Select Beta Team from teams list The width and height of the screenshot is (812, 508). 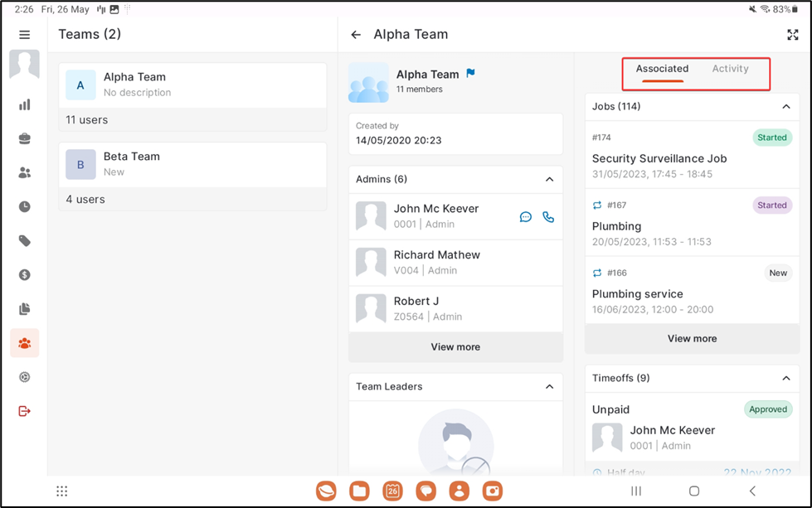click(192, 164)
